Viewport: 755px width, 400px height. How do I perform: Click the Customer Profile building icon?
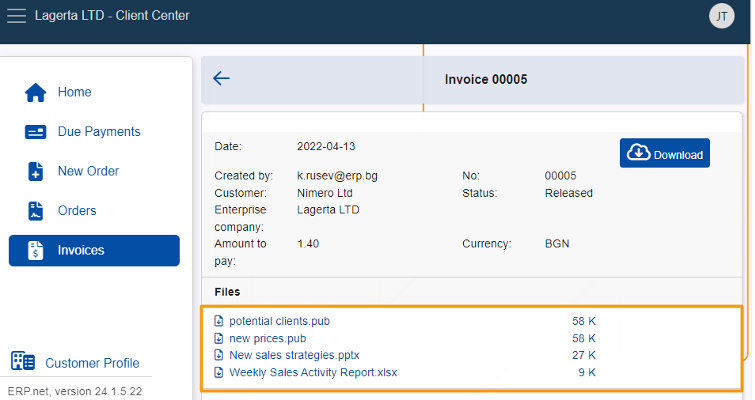(x=23, y=361)
